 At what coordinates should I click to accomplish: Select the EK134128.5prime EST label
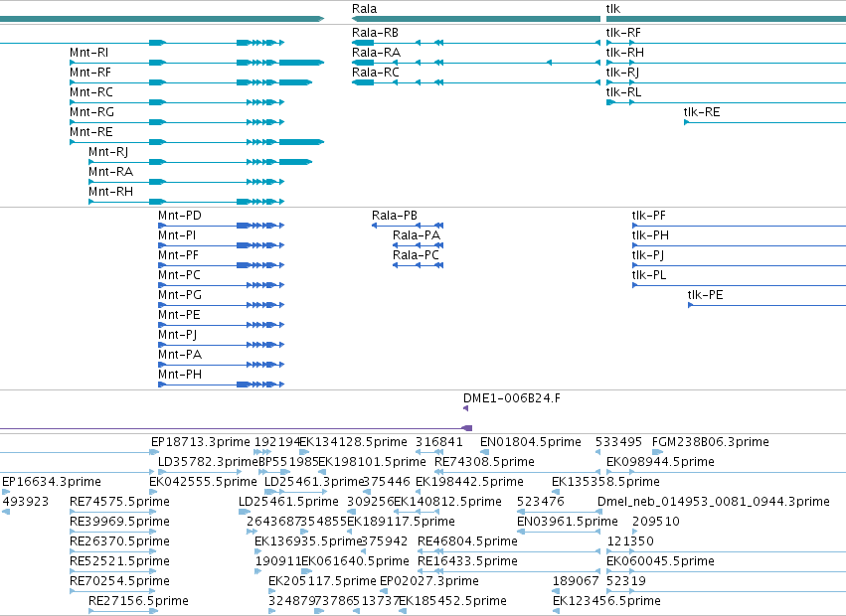353,442
